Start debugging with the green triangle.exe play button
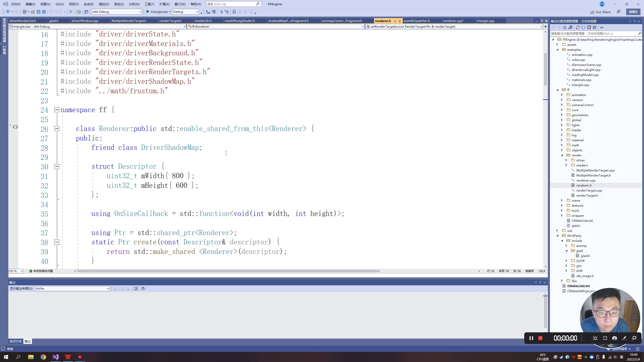644x362 pixels. coord(148,12)
